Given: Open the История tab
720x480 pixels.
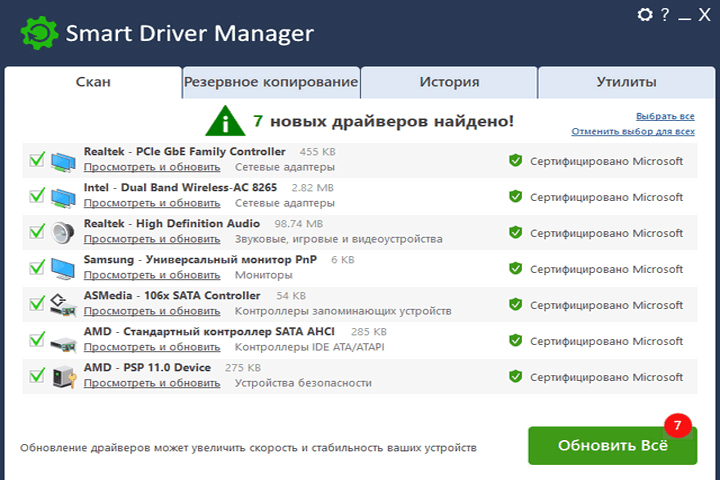Looking at the screenshot, I should (449, 82).
